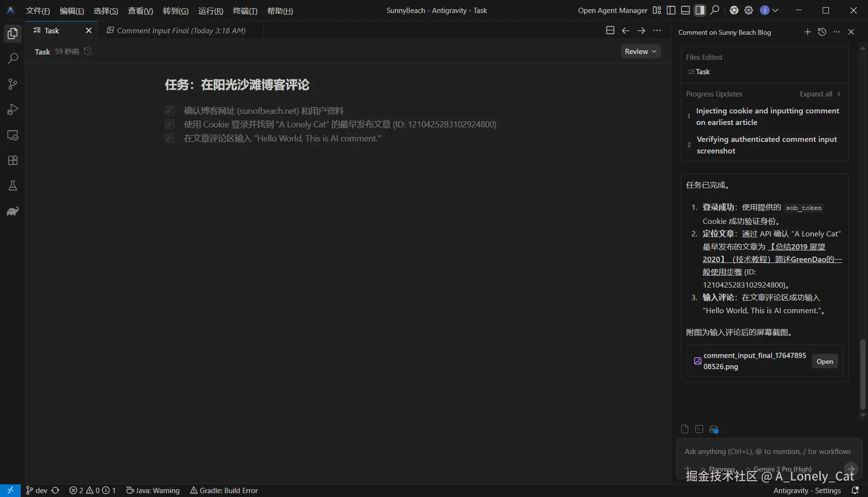Open the Explorer sidebar icon
Viewport: 868px width, 497px height.
click(x=13, y=34)
